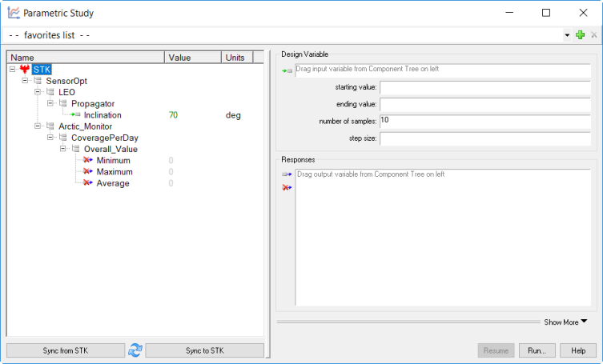
Task: Click the Sync to STK button
Action: tap(204, 350)
